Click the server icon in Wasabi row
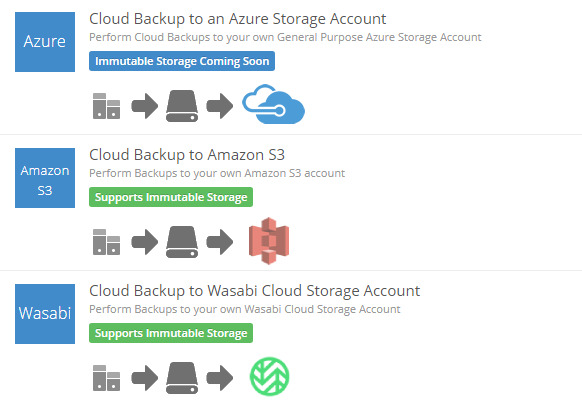The width and height of the screenshot is (582, 403). (106, 378)
